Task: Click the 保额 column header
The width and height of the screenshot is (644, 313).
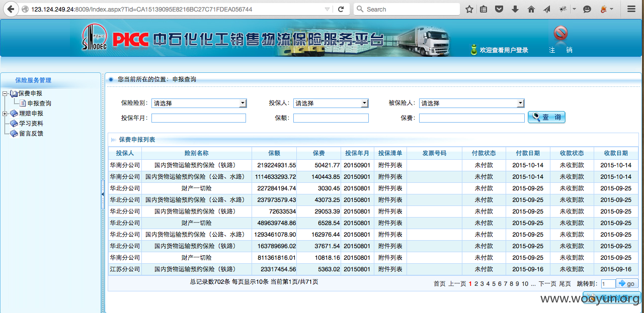Action: pyautogui.click(x=274, y=153)
